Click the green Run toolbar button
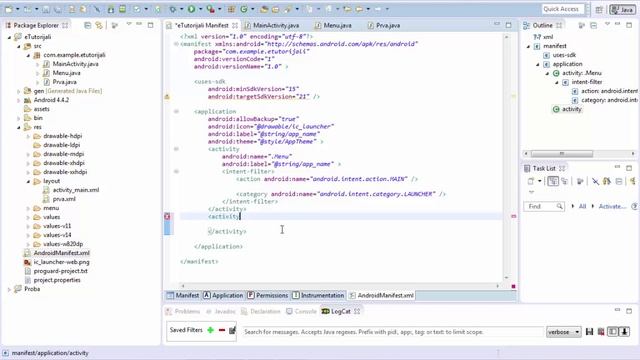This screenshot has width=640, height=360. click(x=191, y=9)
